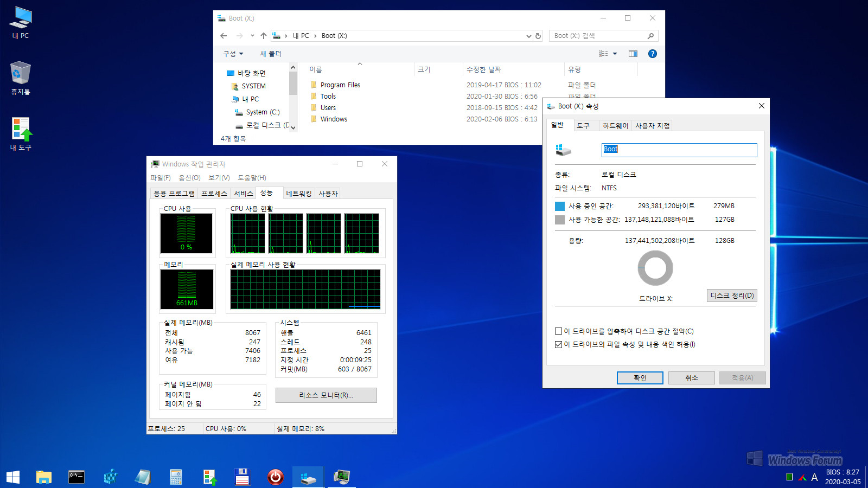Expand the address bar history dropdown
Image resolution: width=868 pixels, height=488 pixels.
pyautogui.click(x=529, y=36)
